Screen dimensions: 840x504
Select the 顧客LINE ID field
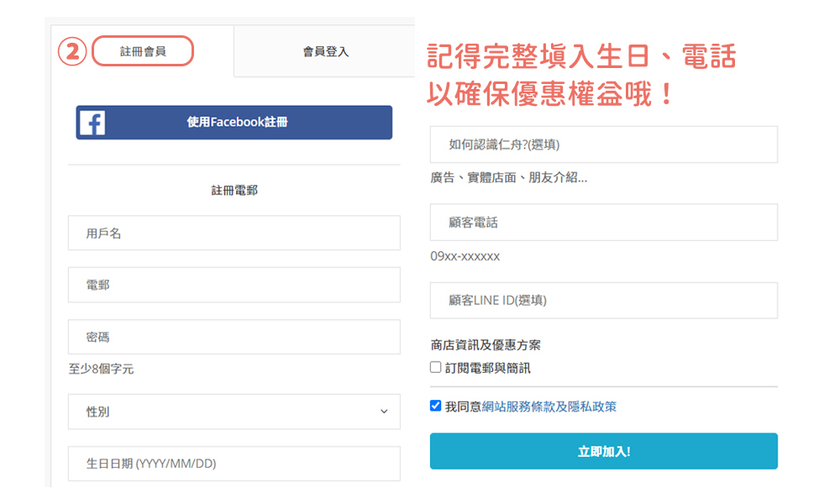click(x=603, y=301)
